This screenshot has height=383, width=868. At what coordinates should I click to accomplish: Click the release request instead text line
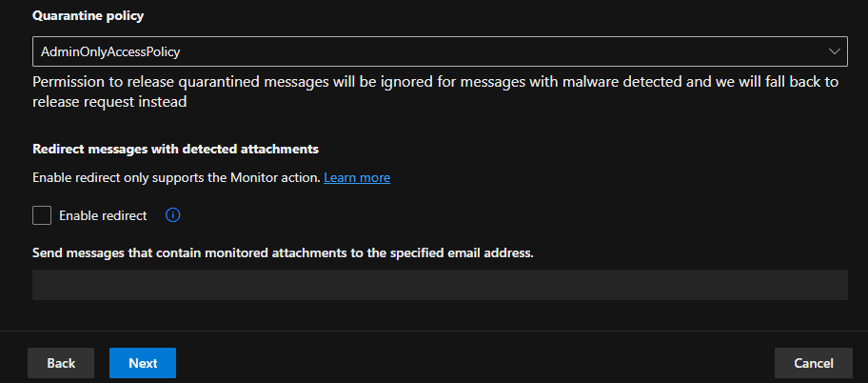click(108, 103)
